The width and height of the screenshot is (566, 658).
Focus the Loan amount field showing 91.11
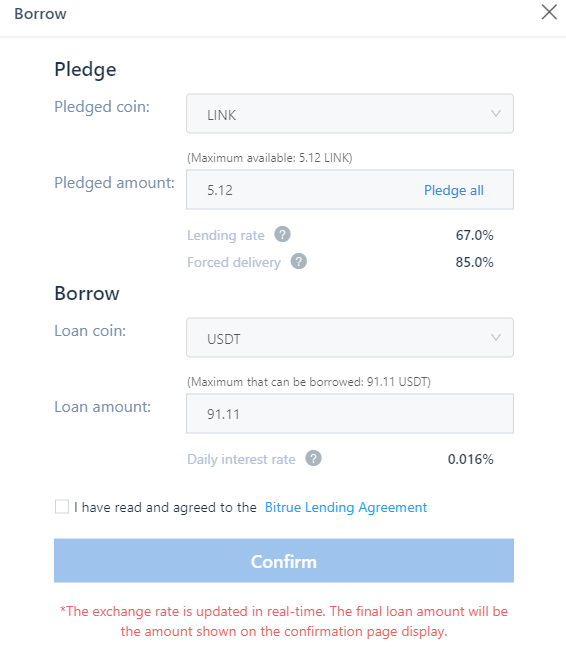(x=350, y=414)
